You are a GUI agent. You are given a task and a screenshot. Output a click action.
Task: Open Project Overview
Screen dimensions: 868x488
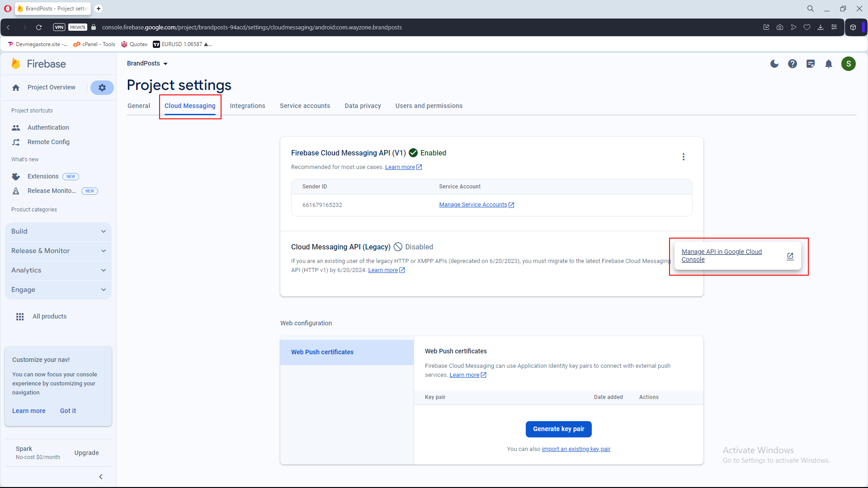(x=51, y=87)
